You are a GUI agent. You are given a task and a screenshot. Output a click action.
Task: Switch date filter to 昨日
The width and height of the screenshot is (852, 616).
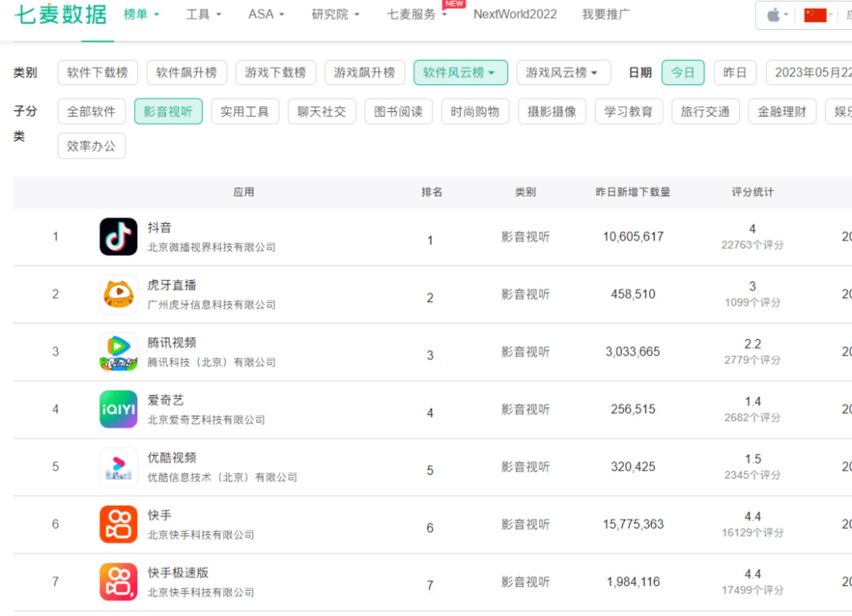(x=735, y=72)
